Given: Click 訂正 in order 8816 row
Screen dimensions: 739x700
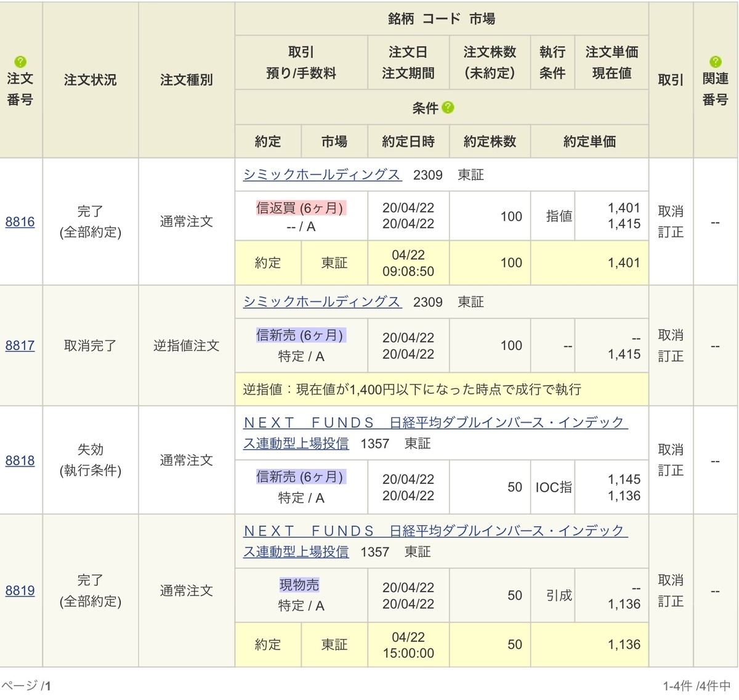Looking at the screenshot, I should [x=671, y=232].
